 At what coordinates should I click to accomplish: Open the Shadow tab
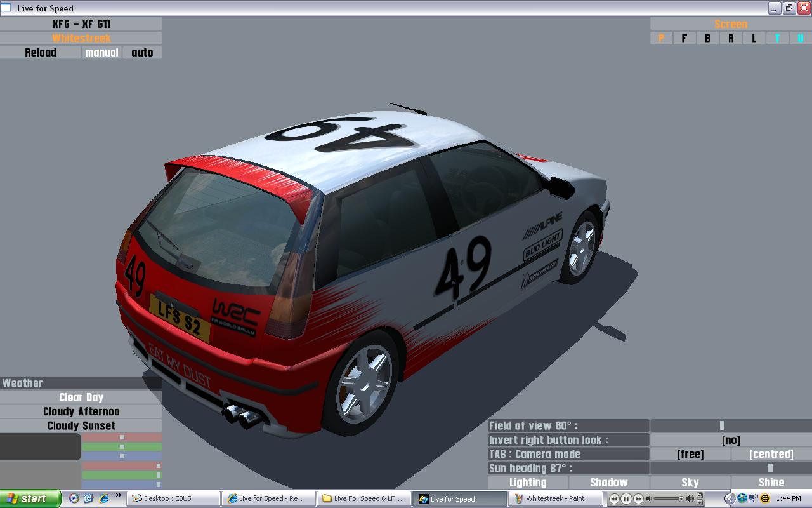pyautogui.click(x=609, y=483)
